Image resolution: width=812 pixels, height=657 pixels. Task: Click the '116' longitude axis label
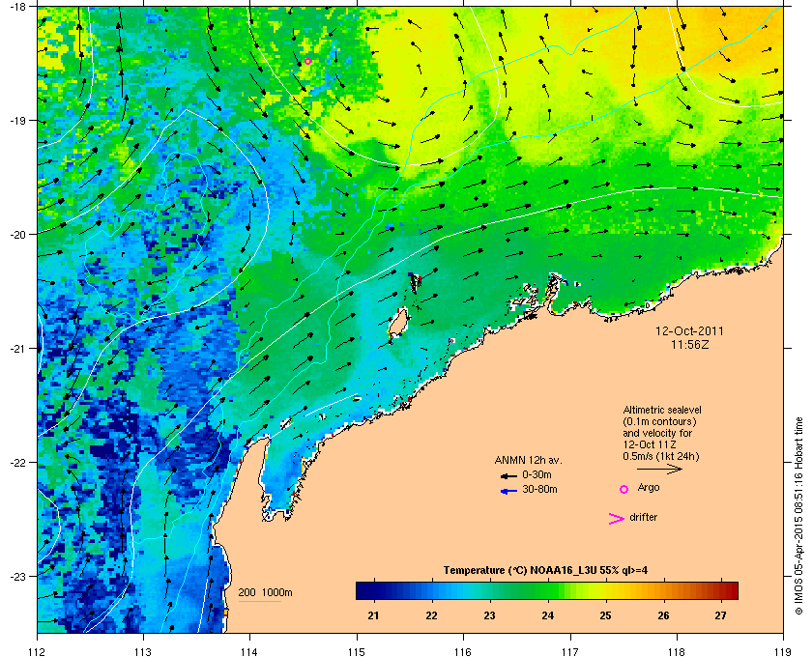tap(463, 651)
